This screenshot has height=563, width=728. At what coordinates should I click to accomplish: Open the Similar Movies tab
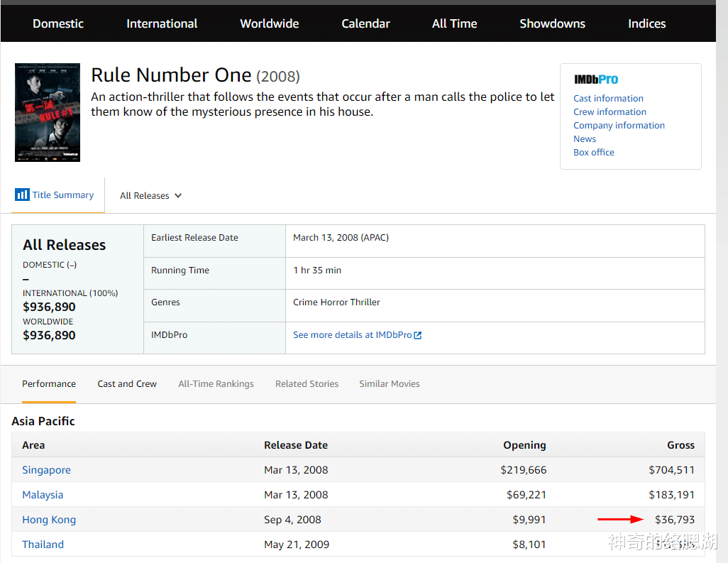tap(389, 384)
